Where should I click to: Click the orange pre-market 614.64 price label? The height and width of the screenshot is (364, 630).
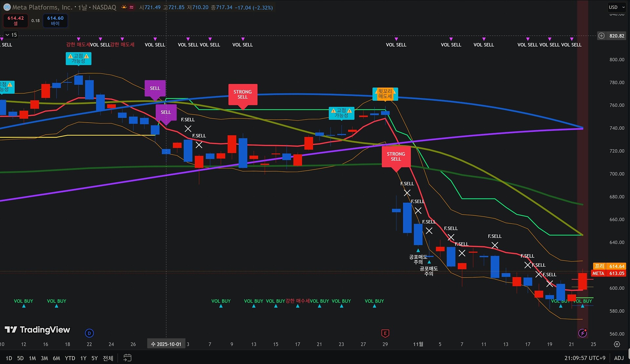(617, 266)
